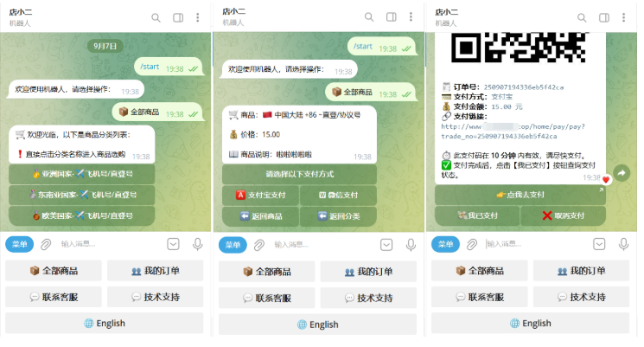Click 联系客服 keyboard button in right chat
The image size is (644, 347).
(480, 297)
